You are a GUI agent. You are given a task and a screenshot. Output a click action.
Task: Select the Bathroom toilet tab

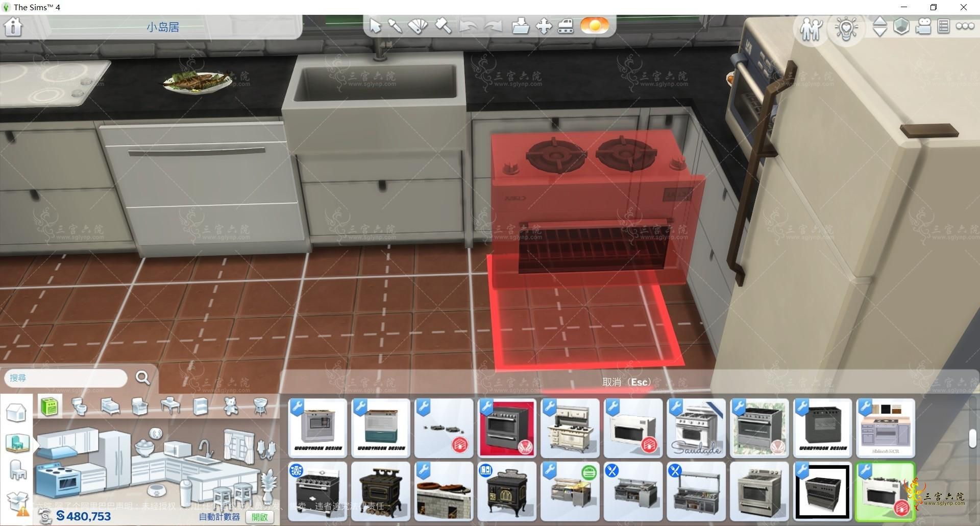[x=79, y=407]
